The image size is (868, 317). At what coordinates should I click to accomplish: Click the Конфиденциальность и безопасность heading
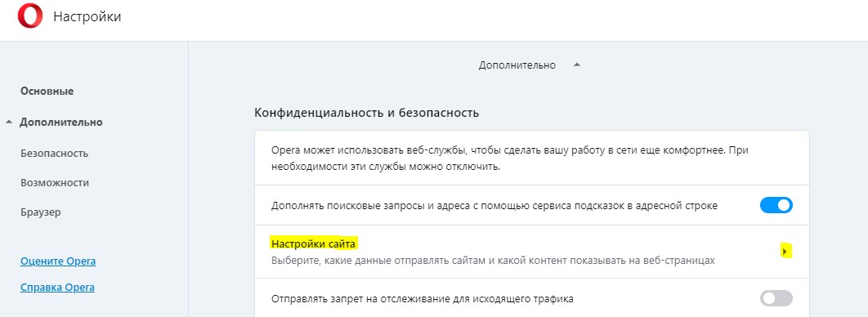pyautogui.click(x=366, y=113)
